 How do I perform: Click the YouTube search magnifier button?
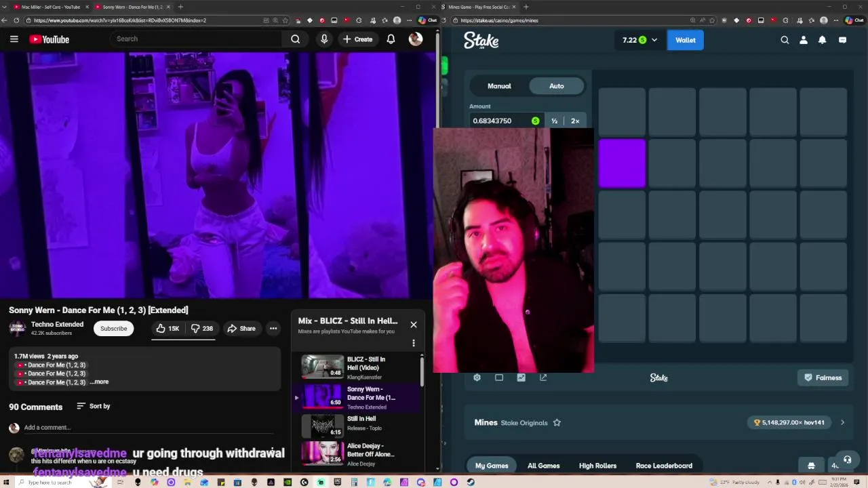coord(295,39)
